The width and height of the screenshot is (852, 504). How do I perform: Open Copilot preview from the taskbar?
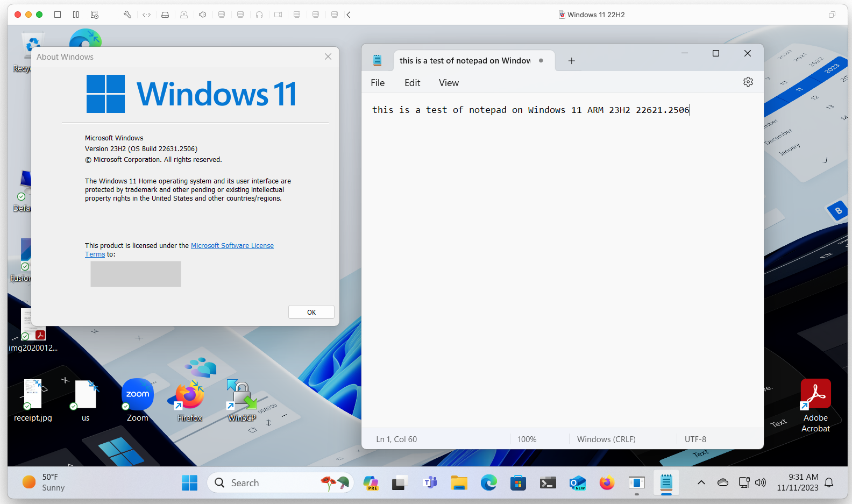point(371,483)
